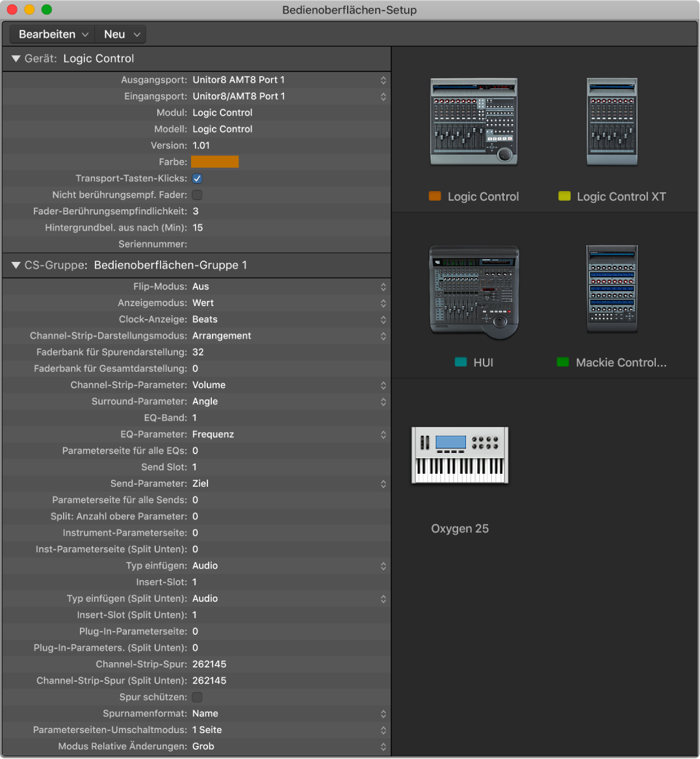This screenshot has width=700, height=759.
Task: Click the Faderbank für Spurendarstellung value field
Action: (198, 352)
